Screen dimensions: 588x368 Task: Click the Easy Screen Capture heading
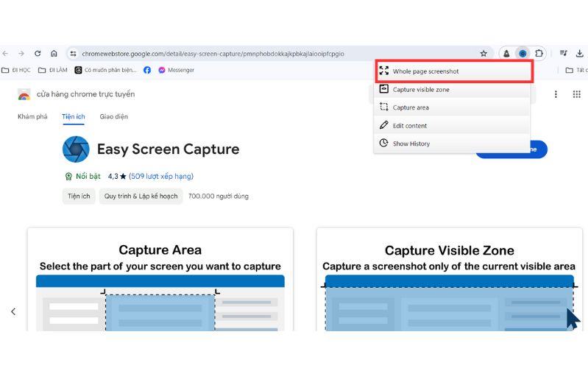(168, 149)
